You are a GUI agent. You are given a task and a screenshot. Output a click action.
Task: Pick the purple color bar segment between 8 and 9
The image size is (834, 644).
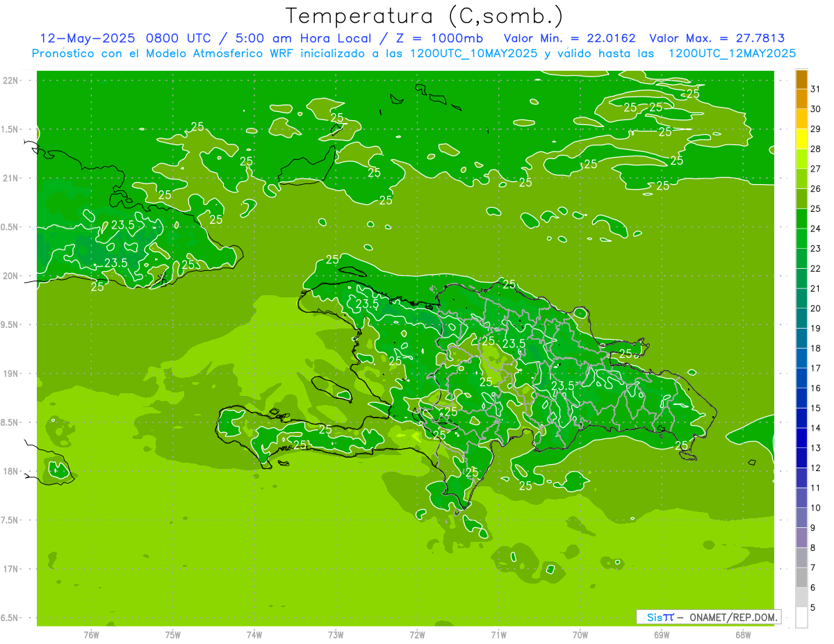click(x=801, y=538)
